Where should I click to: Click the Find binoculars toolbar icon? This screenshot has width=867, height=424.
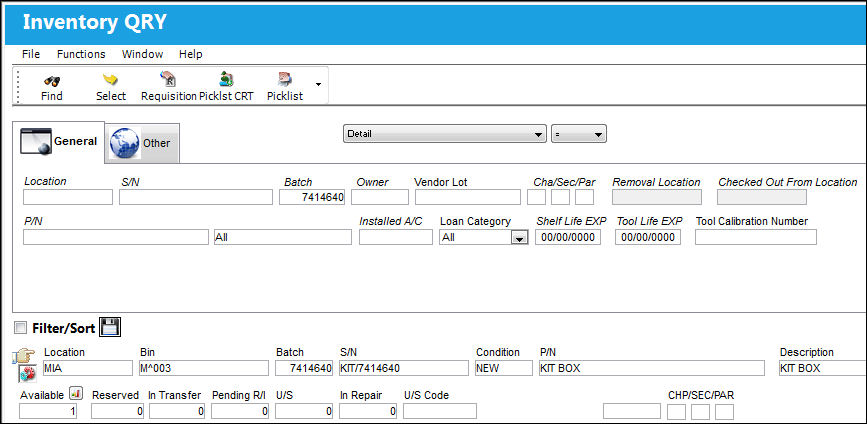point(52,81)
